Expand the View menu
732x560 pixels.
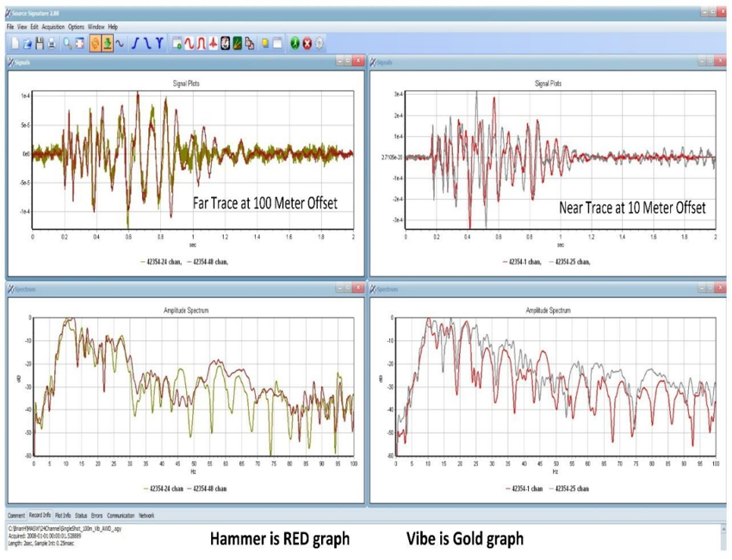[x=22, y=28]
